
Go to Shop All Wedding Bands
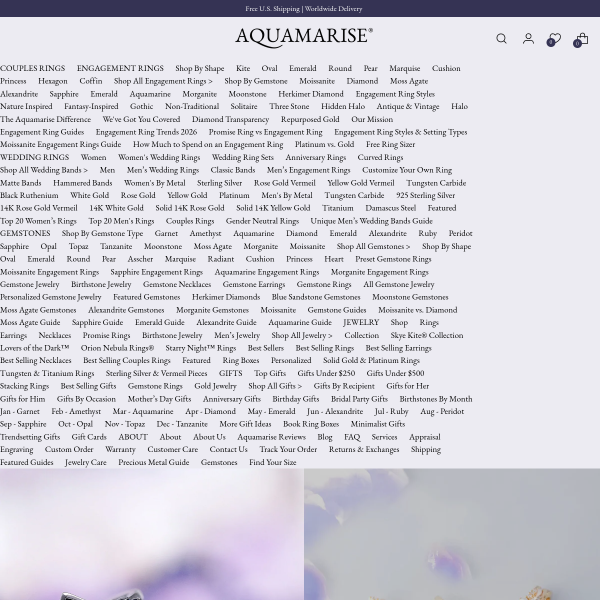[x=44, y=170]
